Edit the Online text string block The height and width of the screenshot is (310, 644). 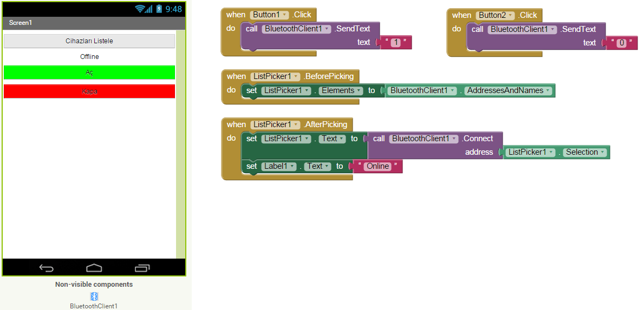point(378,167)
